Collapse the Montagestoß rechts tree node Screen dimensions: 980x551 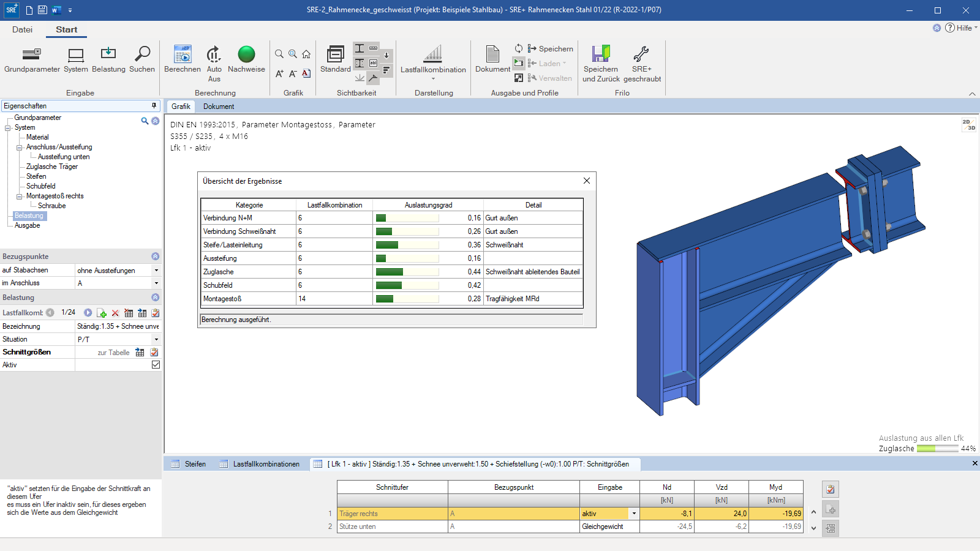20,197
